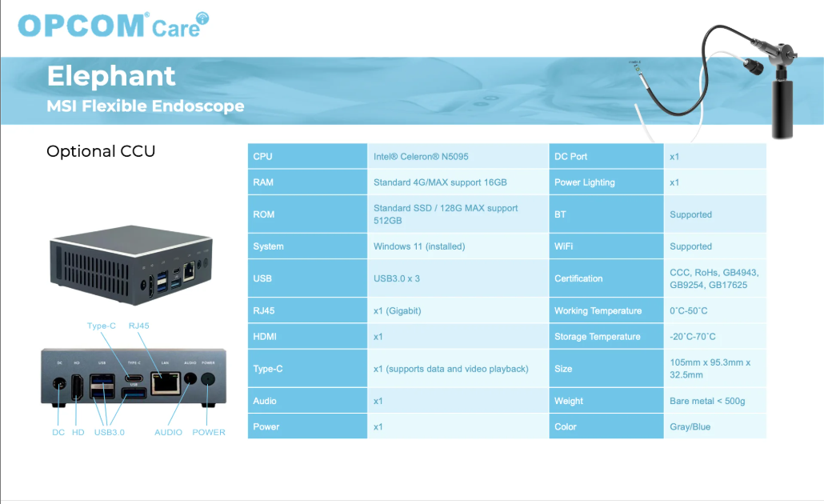
Task: Select the WiFi Supported value cell
Action: point(715,246)
